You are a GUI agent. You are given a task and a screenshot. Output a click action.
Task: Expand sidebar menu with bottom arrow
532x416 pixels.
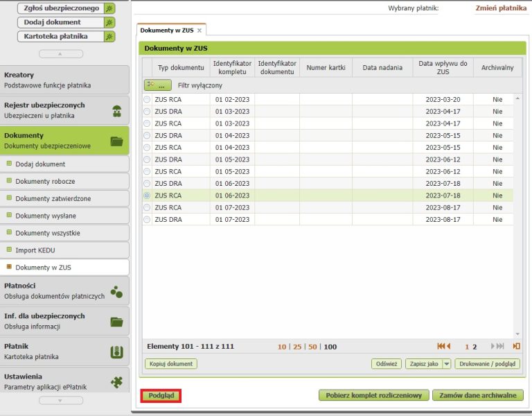click(x=60, y=400)
